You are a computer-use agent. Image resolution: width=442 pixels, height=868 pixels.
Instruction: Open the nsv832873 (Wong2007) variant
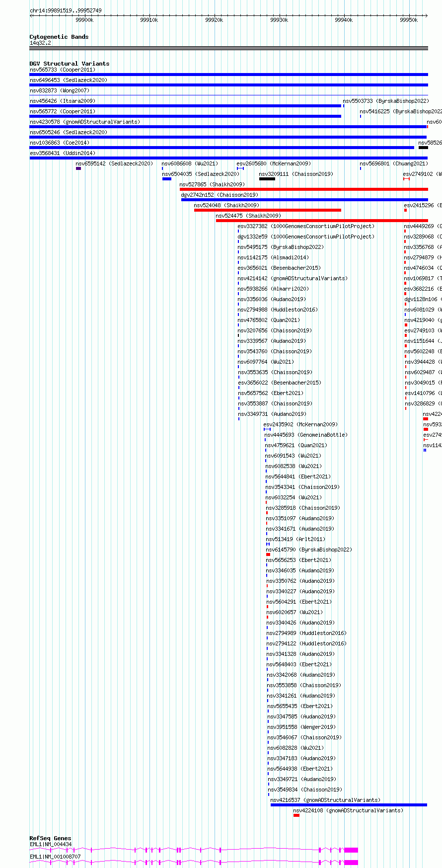coord(59,91)
